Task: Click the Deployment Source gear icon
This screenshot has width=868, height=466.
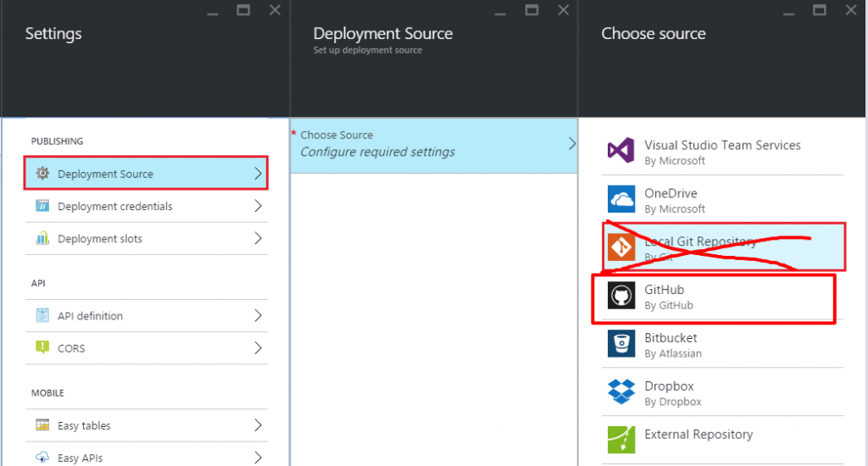Action: pos(42,173)
